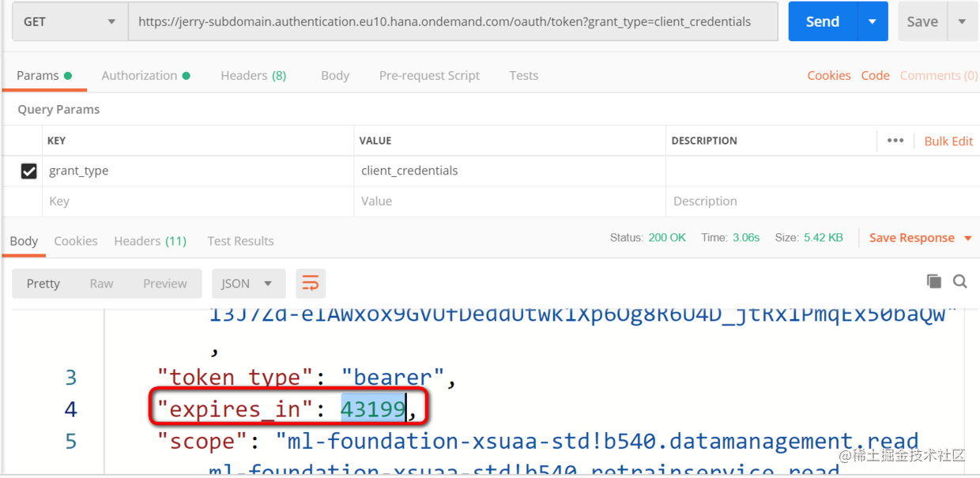This screenshot has width=980, height=478.
Task: Open the query params options via ellipsis icon
Action: click(x=895, y=140)
